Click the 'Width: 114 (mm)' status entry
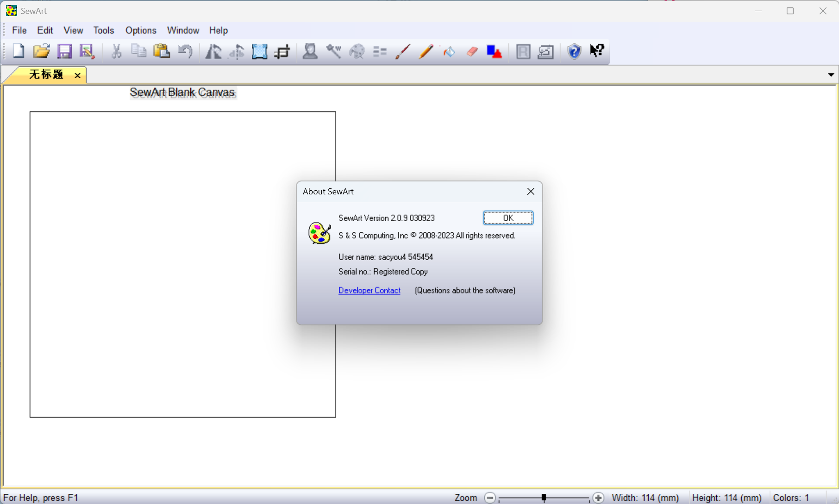Image resolution: width=839 pixels, height=504 pixels. pos(645,498)
